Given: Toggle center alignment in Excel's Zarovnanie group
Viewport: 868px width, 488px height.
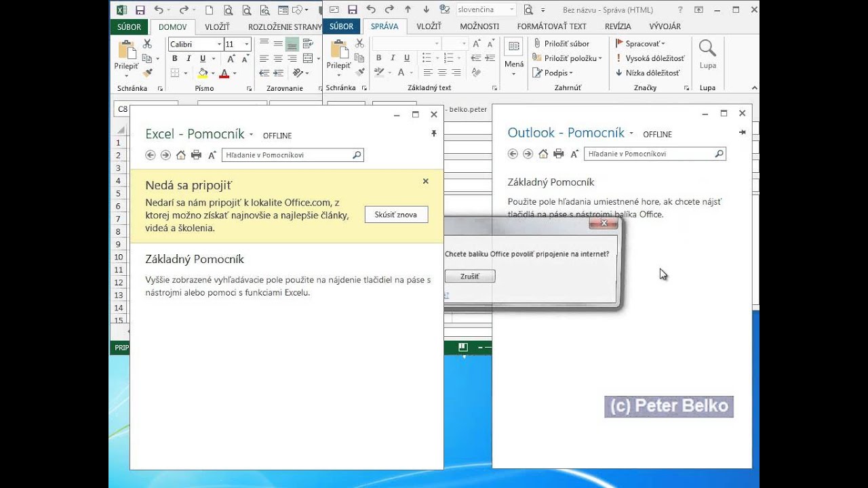Looking at the screenshot, I should click(278, 59).
